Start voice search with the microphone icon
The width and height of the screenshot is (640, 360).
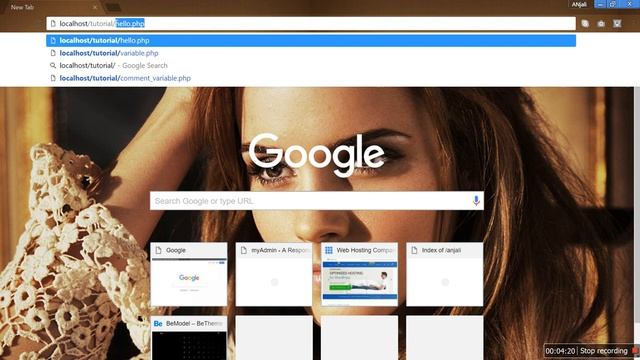(476, 201)
